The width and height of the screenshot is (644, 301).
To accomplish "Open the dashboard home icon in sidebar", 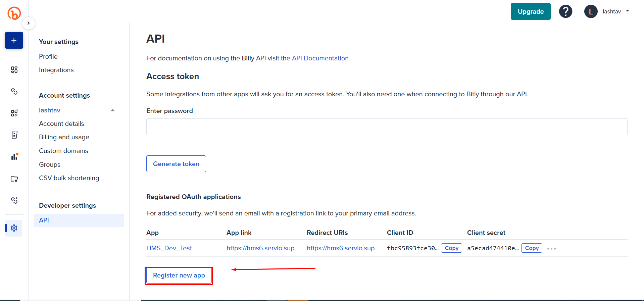I will click(x=14, y=69).
